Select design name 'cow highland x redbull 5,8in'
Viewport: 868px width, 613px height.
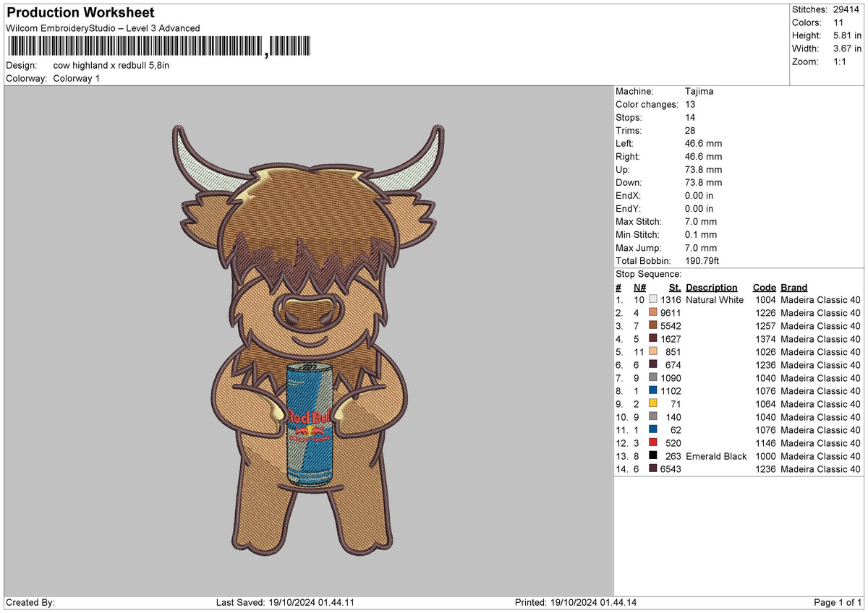tap(111, 65)
